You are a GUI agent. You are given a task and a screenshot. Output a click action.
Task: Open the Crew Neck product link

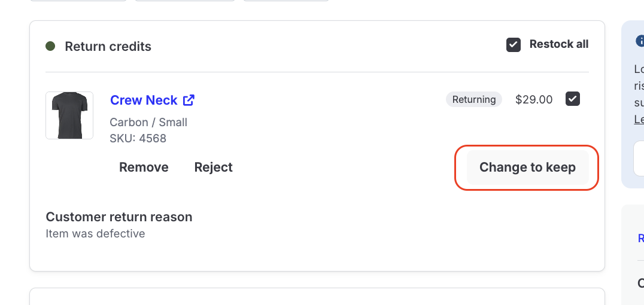[144, 100]
